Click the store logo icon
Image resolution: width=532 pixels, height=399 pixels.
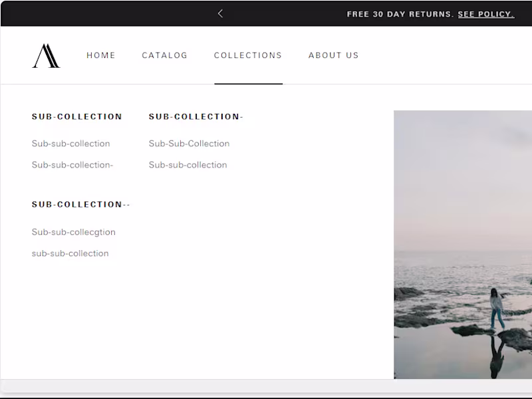tap(45, 55)
